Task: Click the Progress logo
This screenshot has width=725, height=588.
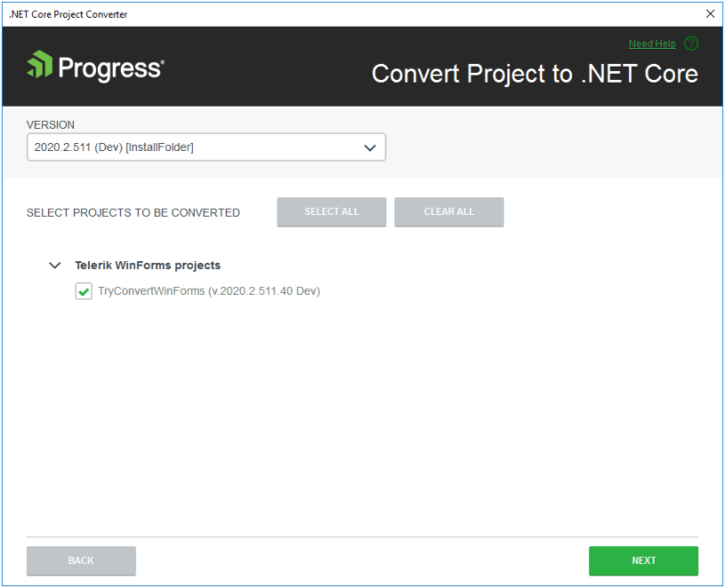Action: [96, 66]
